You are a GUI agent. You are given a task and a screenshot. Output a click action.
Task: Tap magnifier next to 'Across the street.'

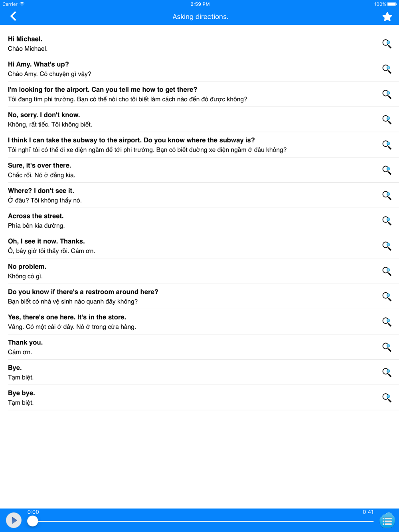(x=387, y=221)
